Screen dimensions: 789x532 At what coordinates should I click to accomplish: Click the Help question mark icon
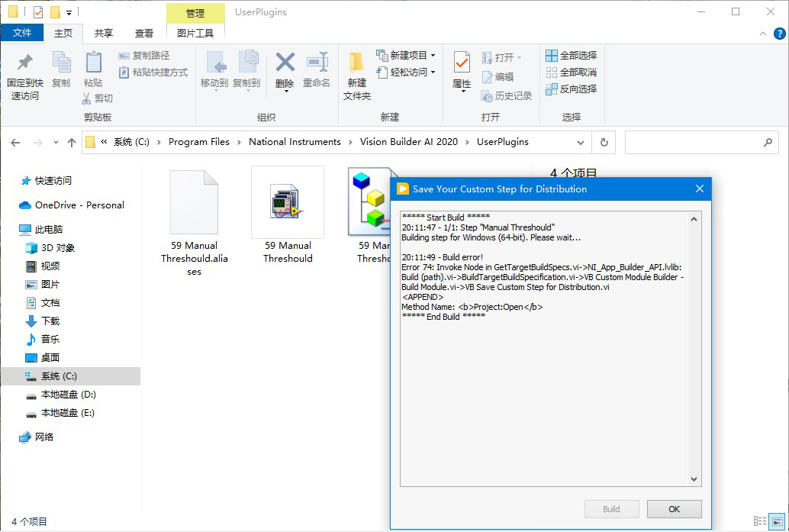pyautogui.click(x=779, y=34)
